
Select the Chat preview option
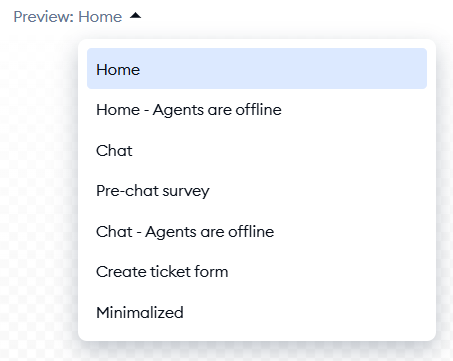click(x=257, y=150)
